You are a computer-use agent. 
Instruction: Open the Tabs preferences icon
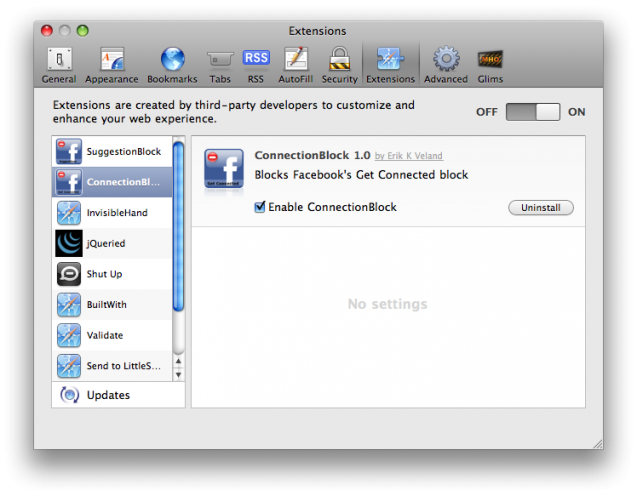pos(220,59)
